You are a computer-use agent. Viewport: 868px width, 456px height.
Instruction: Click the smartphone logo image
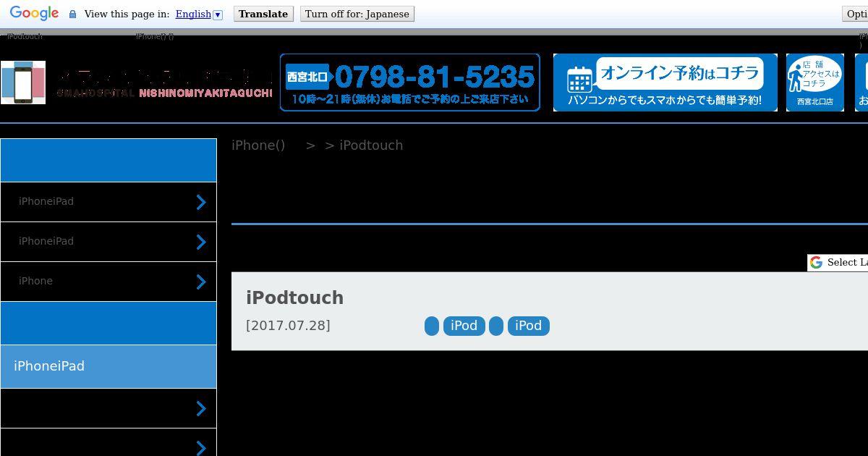point(23,83)
